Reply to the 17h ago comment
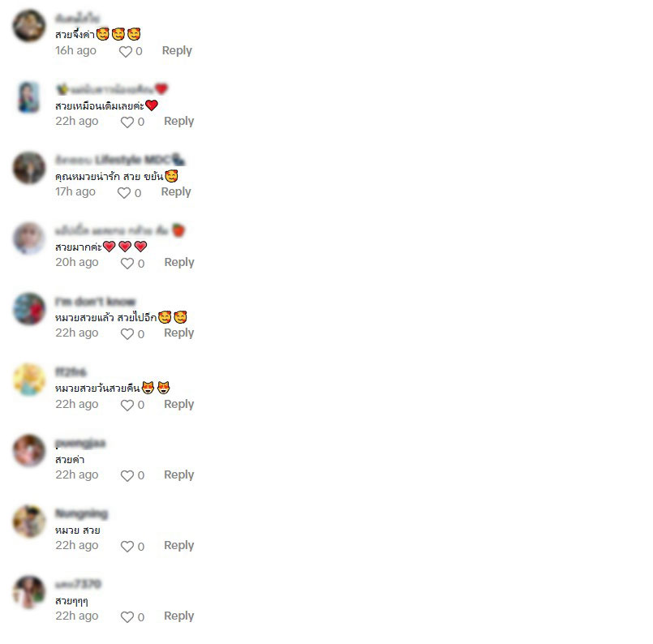The image size is (653, 644). tap(176, 191)
